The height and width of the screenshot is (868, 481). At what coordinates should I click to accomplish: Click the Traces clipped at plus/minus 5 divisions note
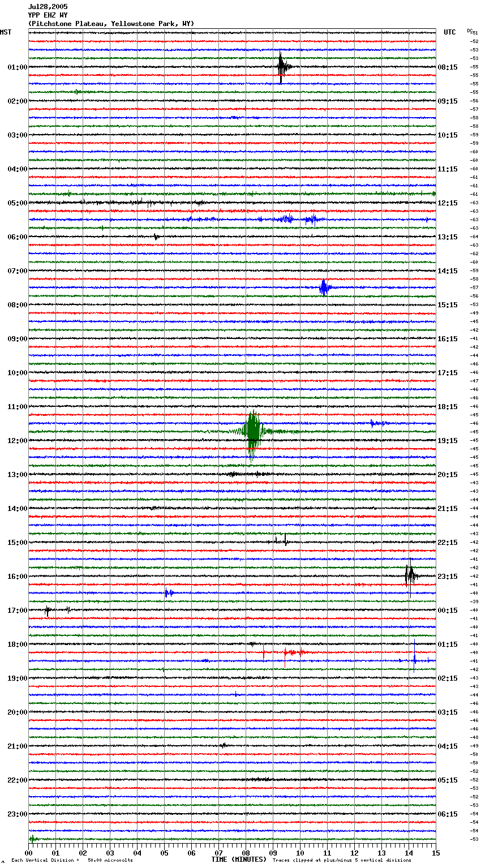pyautogui.click(x=342, y=860)
